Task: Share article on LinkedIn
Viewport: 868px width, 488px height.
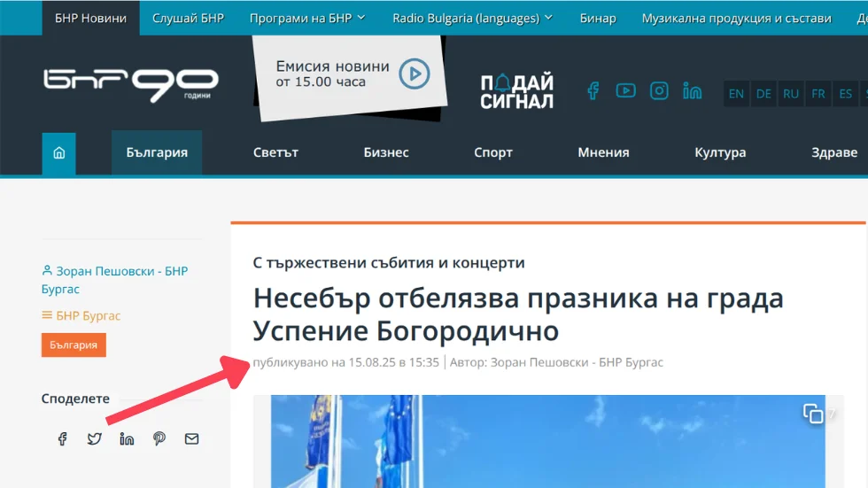Action: click(127, 438)
